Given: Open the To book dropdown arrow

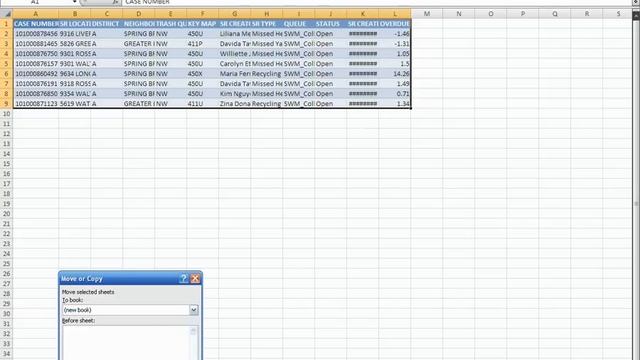Looking at the screenshot, I should pyautogui.click(x=193, y=310).
